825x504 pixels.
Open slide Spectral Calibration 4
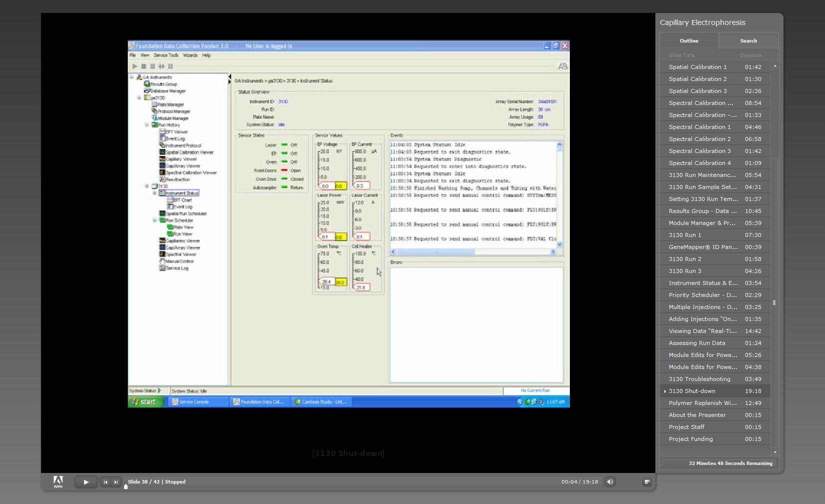pyautogui.click(x=715, y=163)
